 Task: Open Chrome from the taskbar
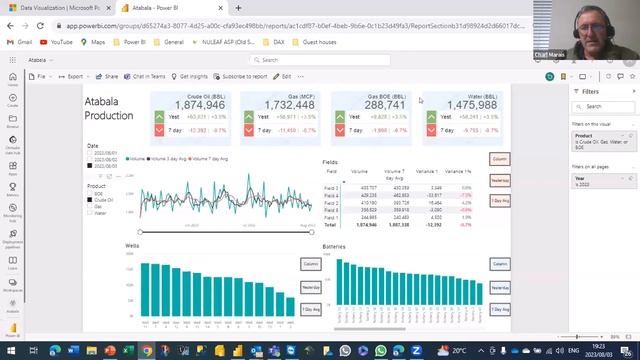tap(147, 350)
